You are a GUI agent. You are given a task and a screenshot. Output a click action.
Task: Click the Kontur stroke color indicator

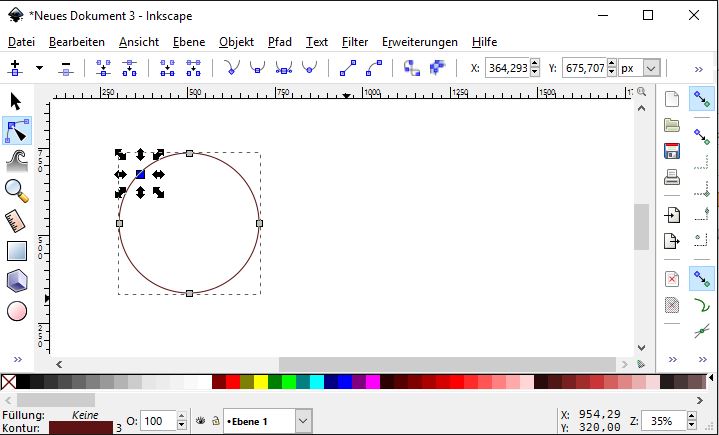point(80,428)
